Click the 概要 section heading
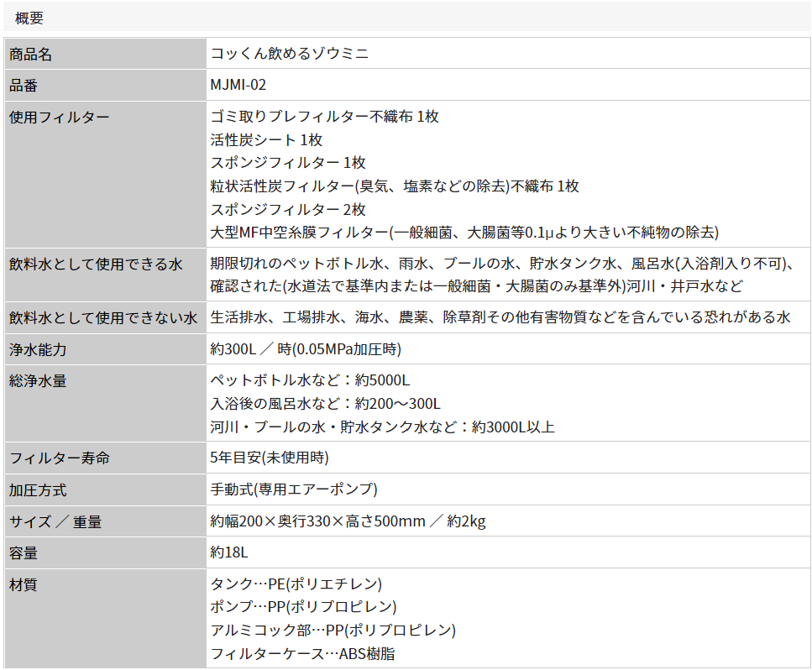 (x=29, y=18)
